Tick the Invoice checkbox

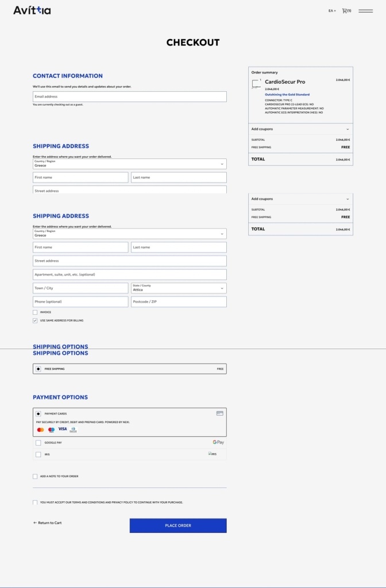pos(35,312)
